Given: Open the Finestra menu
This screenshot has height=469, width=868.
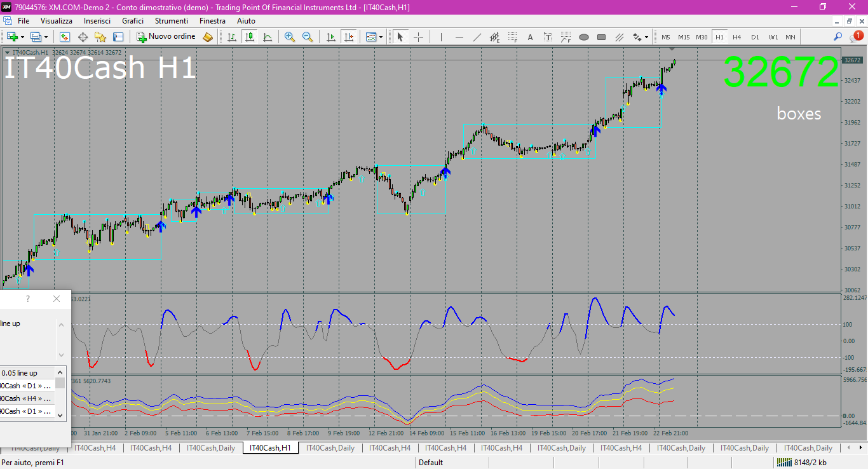Looking at the screenshot, I should click(212, 21).
